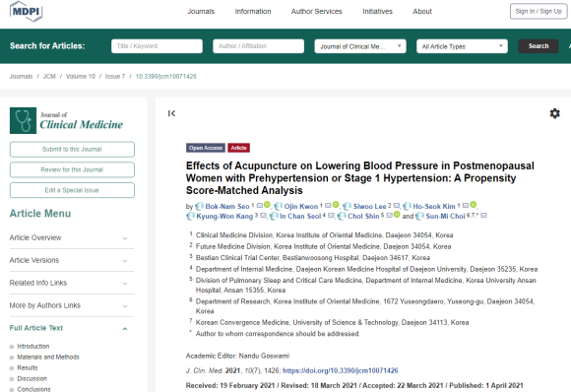Open ORCID icon for Bok-Nam Seo
This screenshot has height=392, width=571.
[267, 205]
